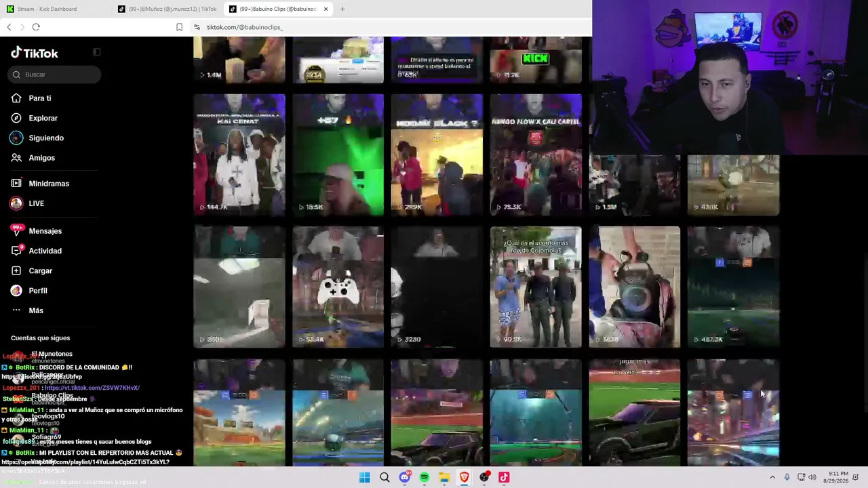Click the TikTok logo in sidebar
868x488 pixels.
(35, 53)
